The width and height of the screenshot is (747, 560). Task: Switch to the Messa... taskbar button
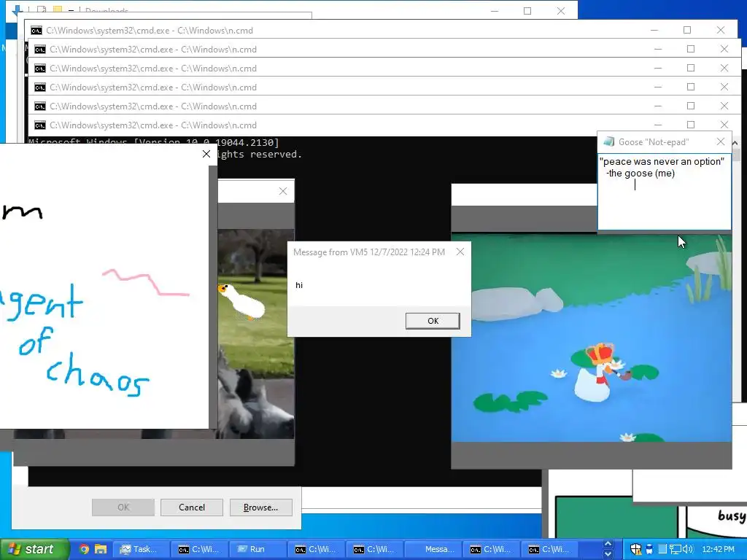(432, 549)
